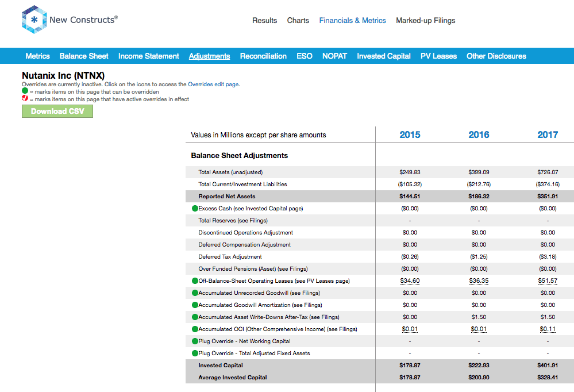This screenshot has height=392, width=574.
Task: Switch to the Income Statement tab
Action: click(149, 56)
